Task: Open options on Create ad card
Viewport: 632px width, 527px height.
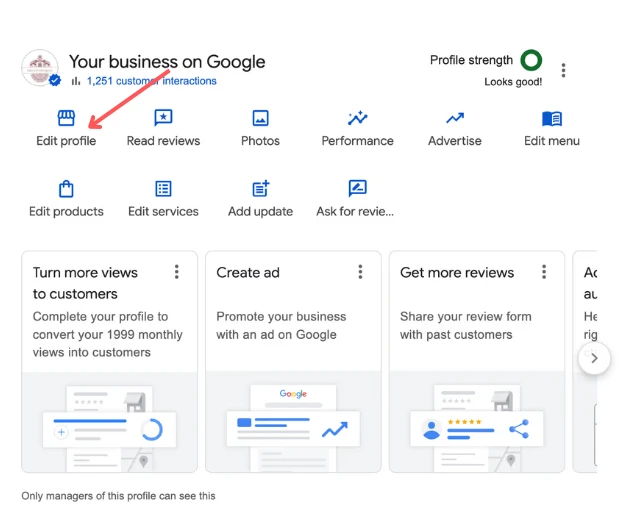Action: (x=360, y=272)
